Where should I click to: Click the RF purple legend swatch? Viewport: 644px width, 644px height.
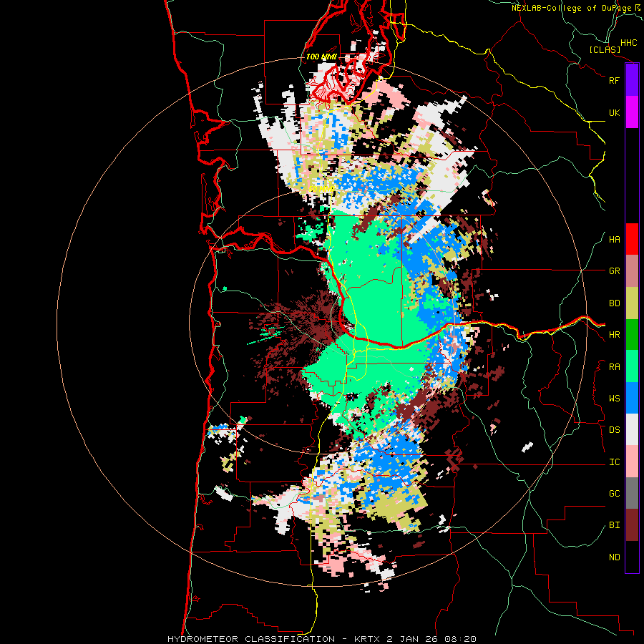632,80
